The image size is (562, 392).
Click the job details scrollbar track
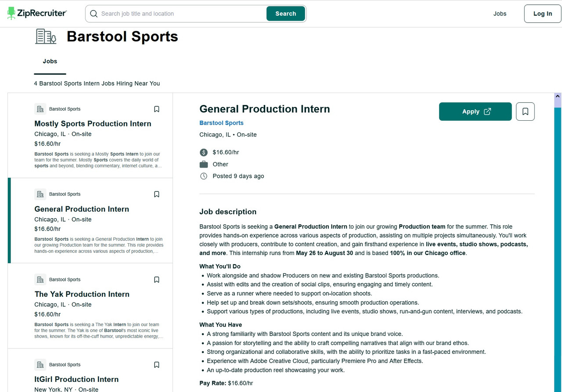(558, 250)
